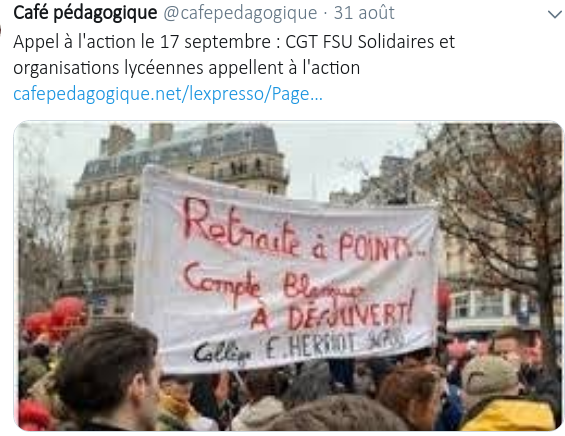Open the Café pédagogique profile name

(85, 13)
